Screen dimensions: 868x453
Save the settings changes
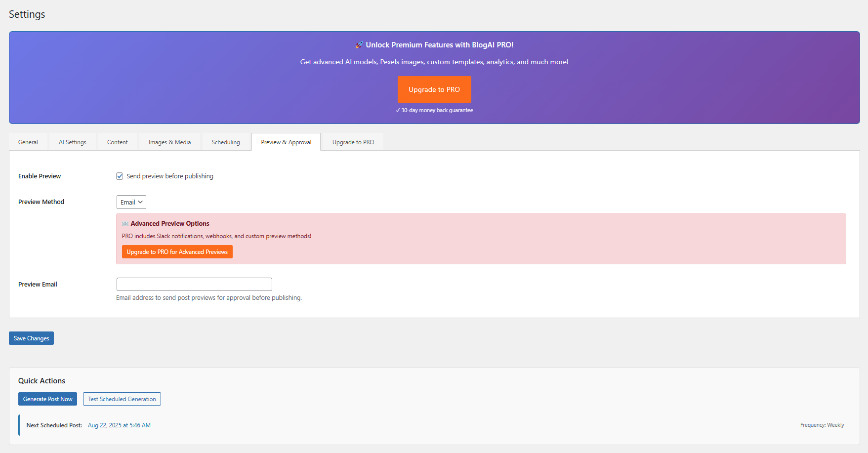(31, 338)
